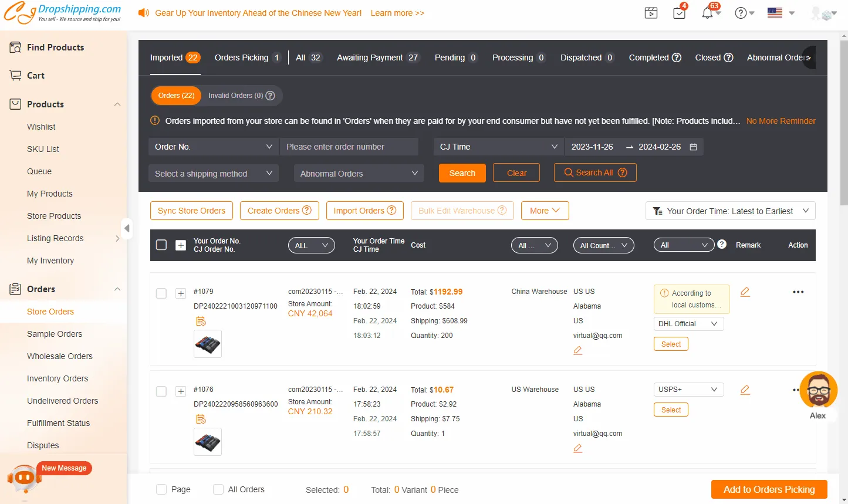Screen dimensions: 848x504
Task: Click the calendar icon in date range
Action: [x=693, y=147]
